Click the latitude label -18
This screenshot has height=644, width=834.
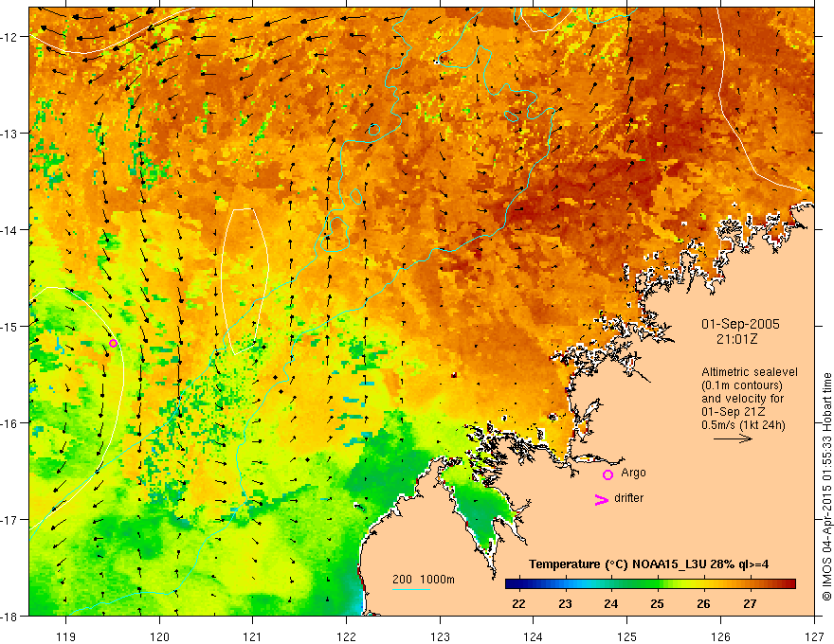[x=9, y=616]
